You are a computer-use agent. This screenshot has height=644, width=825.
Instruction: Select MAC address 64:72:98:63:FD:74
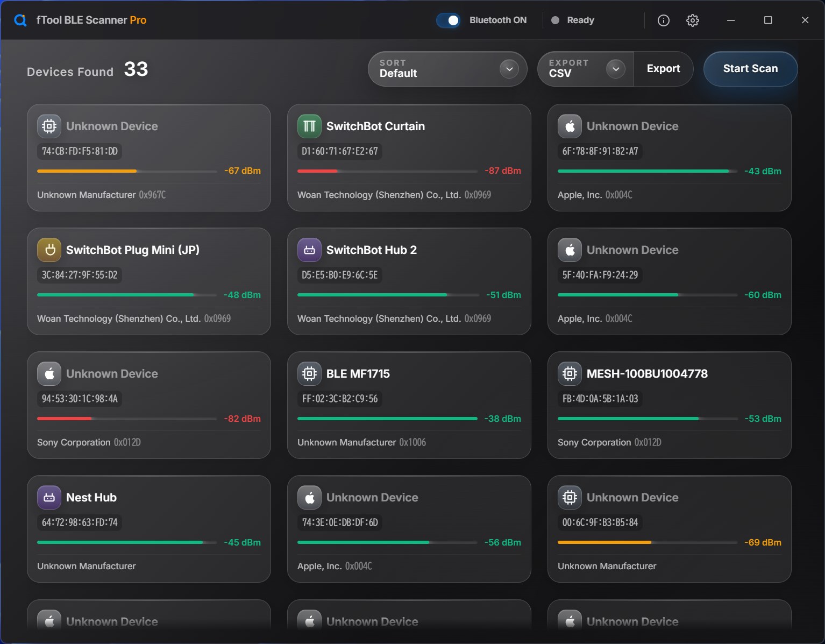80,522
